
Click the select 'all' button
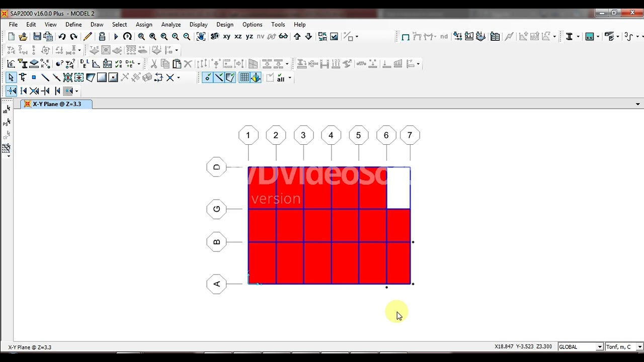click(x=281, y=78)
